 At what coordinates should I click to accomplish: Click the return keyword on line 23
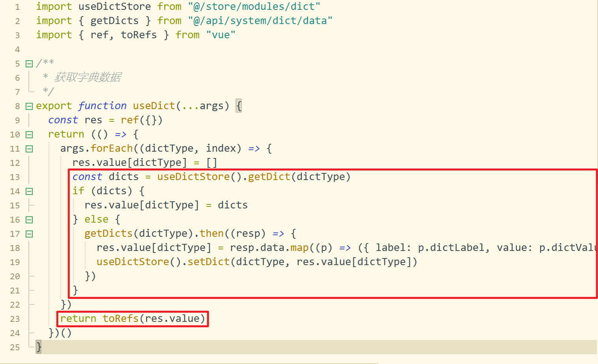[78, 319]
